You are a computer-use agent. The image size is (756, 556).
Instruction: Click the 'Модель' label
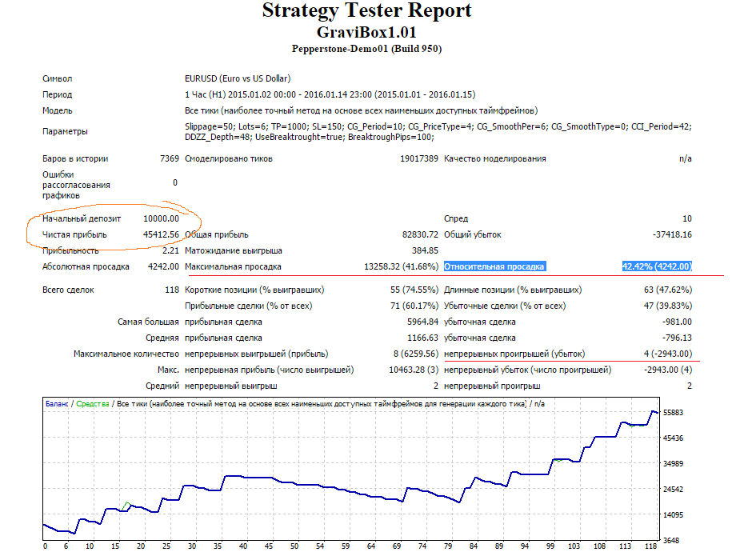pos(57,110)
